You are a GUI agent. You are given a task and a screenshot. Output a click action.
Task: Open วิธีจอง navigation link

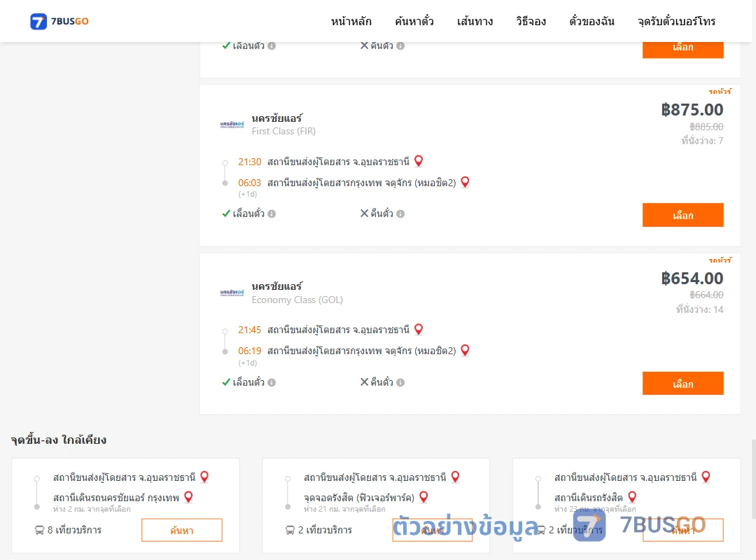click(x=531, y=21)
